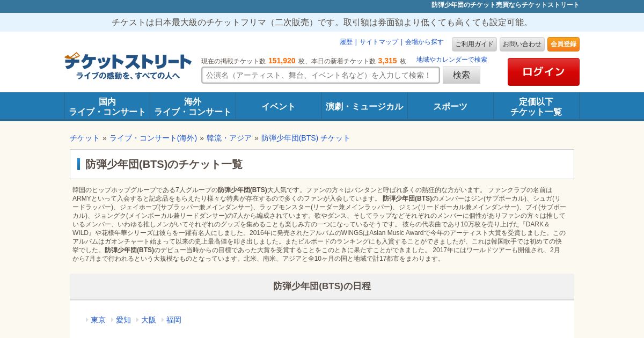Click the ご利用ガイド button
This screenshot has width=644, height=338.
point(474,44)
